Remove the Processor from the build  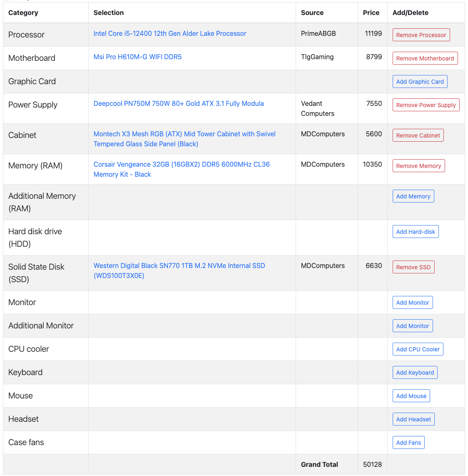pyautogui.click(x=421, y=35)
